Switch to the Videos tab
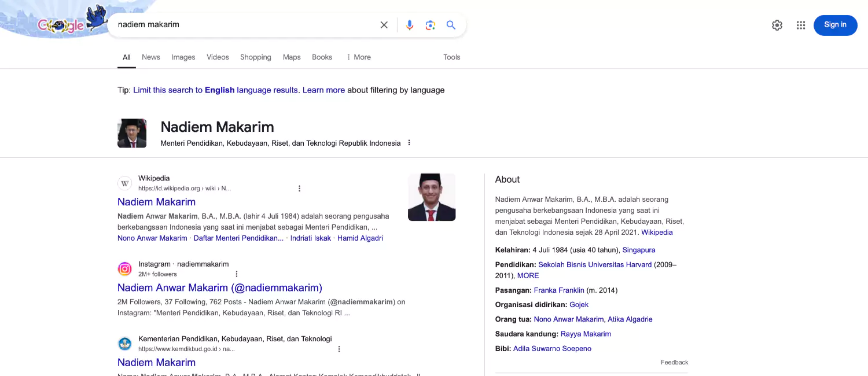868x376 pixels. coord(218,57)
